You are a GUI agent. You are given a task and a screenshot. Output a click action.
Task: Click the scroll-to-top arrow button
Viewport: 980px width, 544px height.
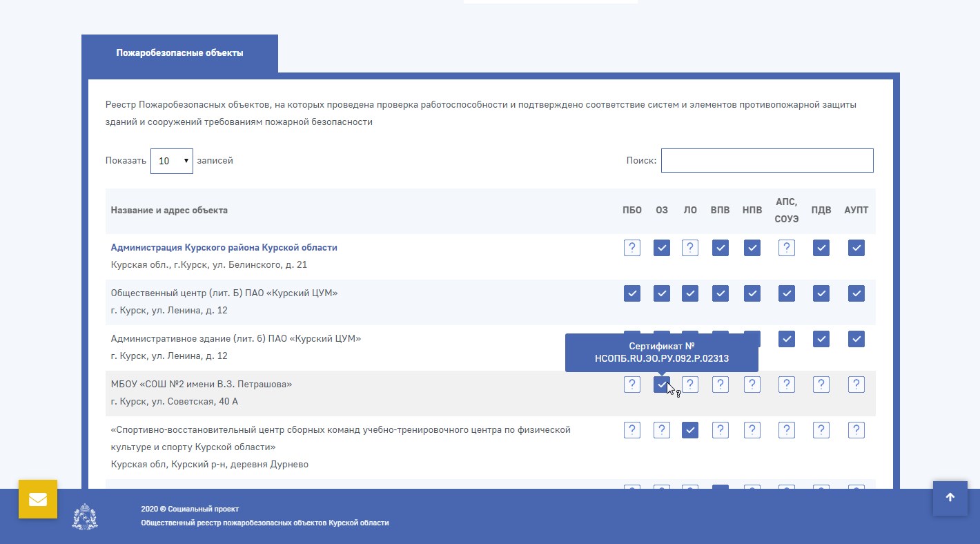tap(950, 498)
